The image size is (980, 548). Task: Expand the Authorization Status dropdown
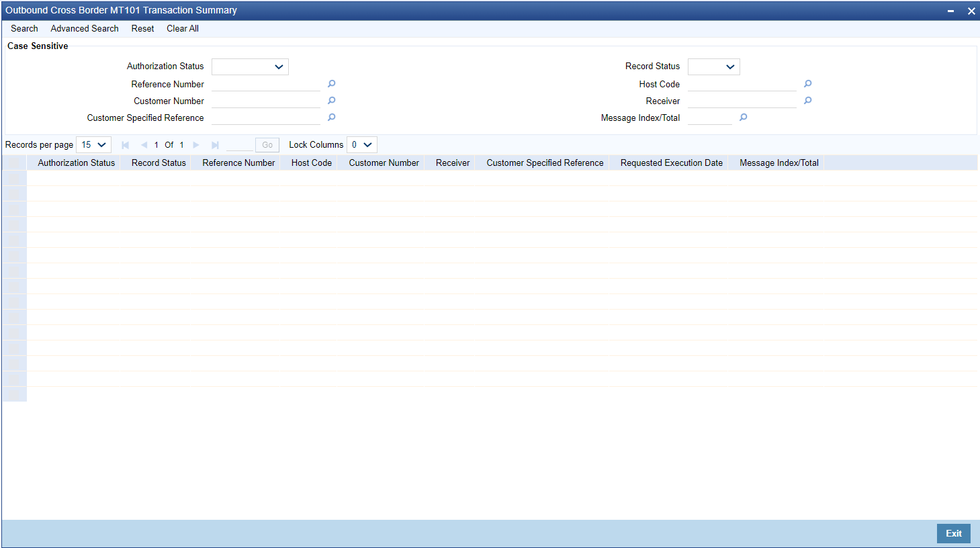[x=250, y=66]
